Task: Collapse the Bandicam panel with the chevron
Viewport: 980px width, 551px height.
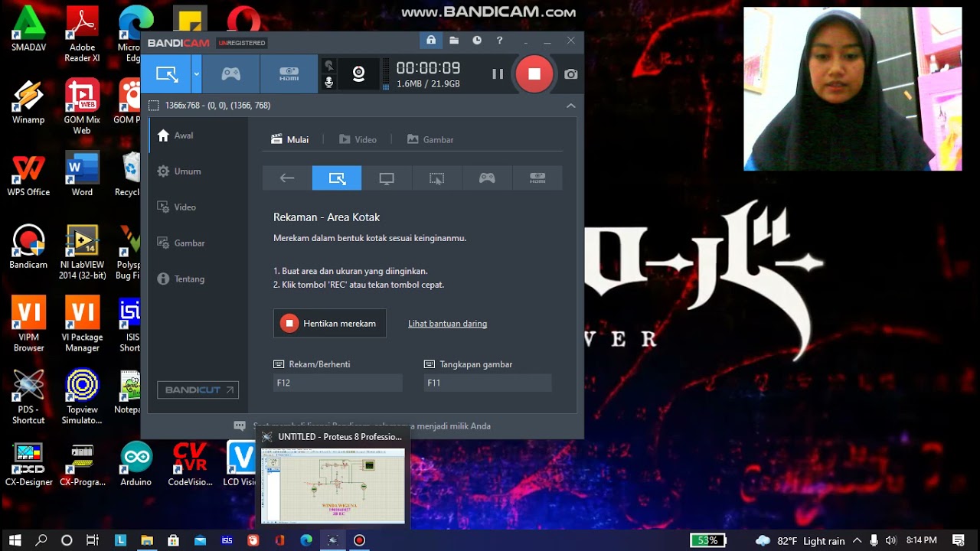Action: [570, 106]
